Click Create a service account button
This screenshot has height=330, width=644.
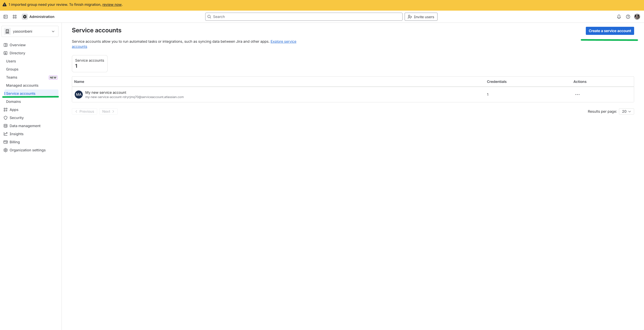coord(610,31)
